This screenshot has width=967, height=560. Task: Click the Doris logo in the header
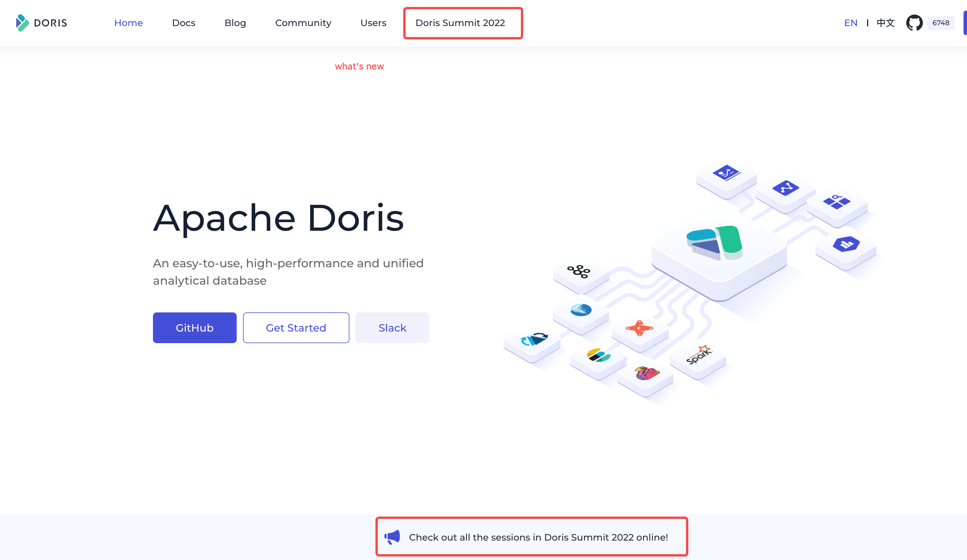point(41,23)
